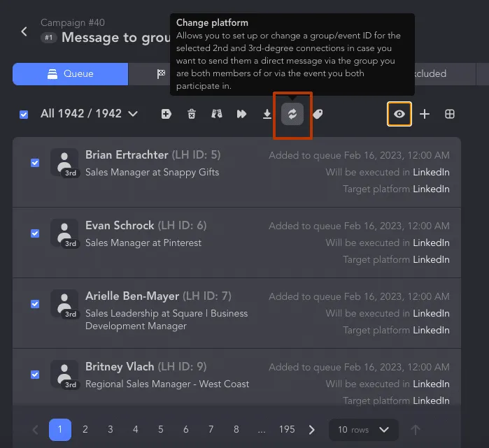The width and height of the screenshot is (489, 448).
Task: Open Evan Schrock's profile avatar
Action: (64, 233)
